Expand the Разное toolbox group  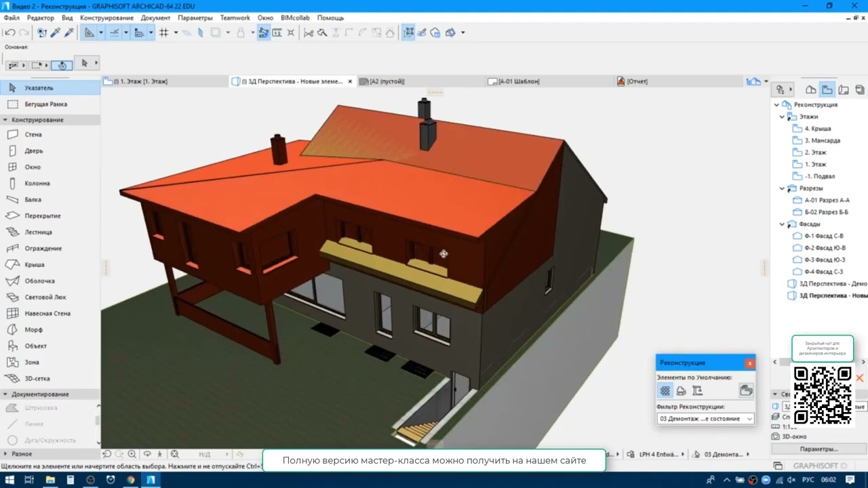[x=5, y=454]
